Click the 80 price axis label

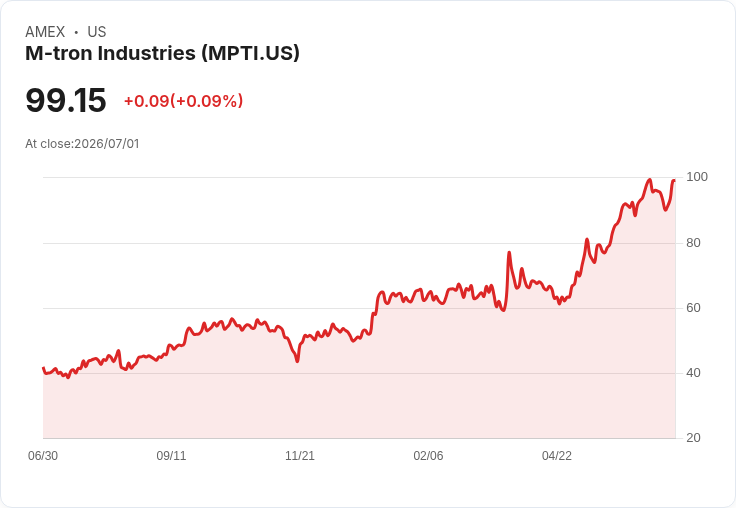693,243
